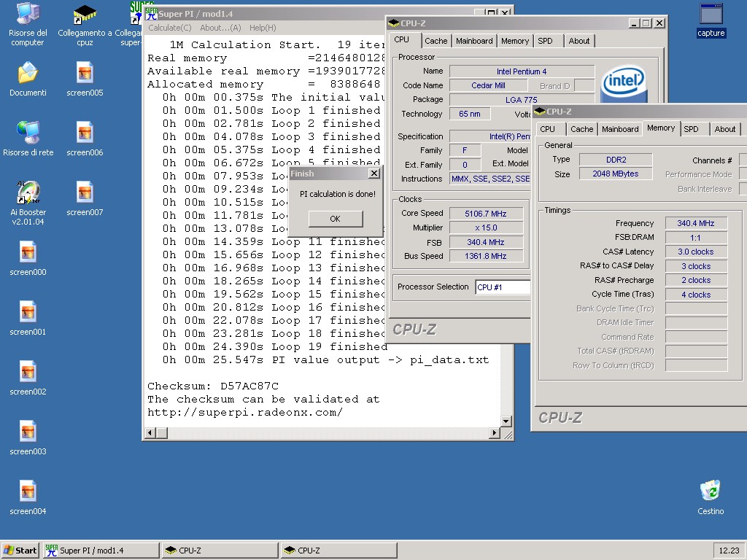Click the RAS# Precharge 2 clocks value
747x560 pixels.
(x=695, y=280)
